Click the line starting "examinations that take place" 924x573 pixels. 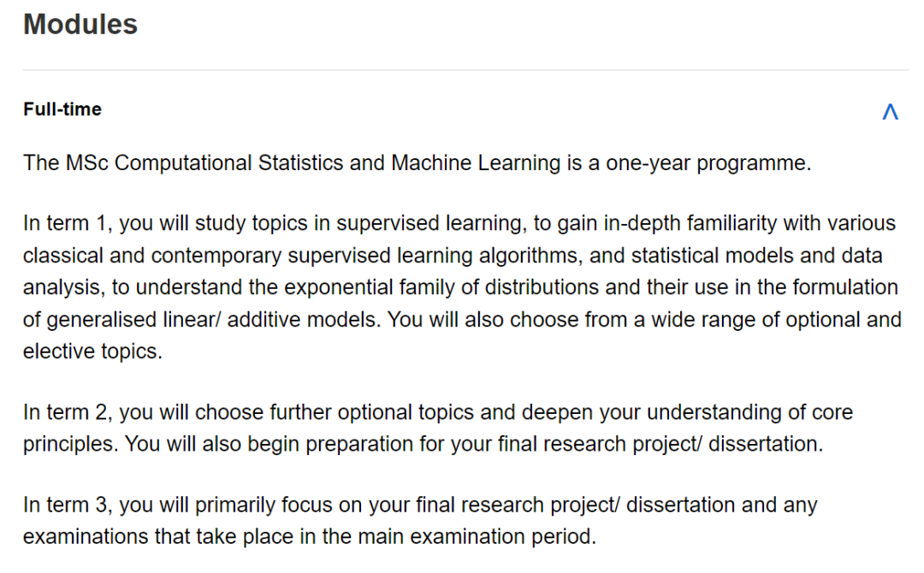coord(310,537)
